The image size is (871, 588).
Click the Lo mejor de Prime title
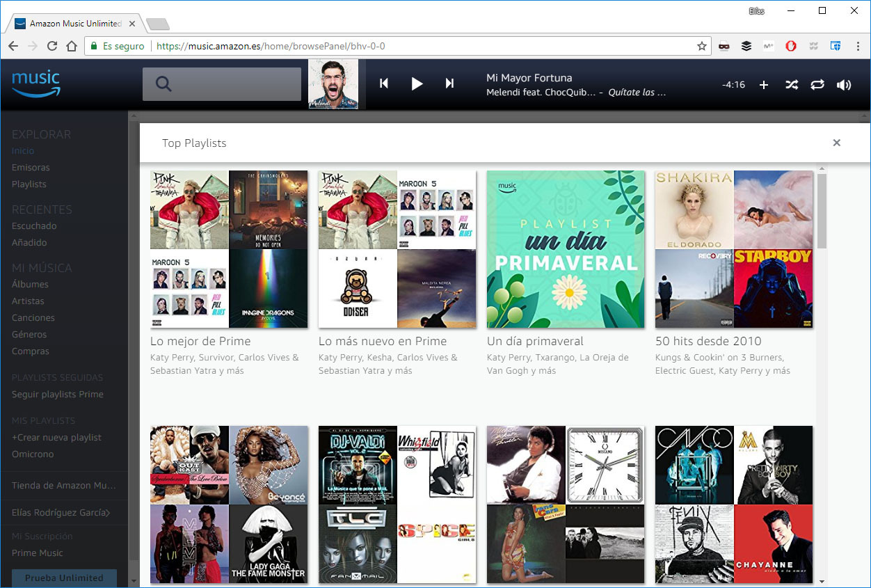pyautogui.click(x=200, y=341)
